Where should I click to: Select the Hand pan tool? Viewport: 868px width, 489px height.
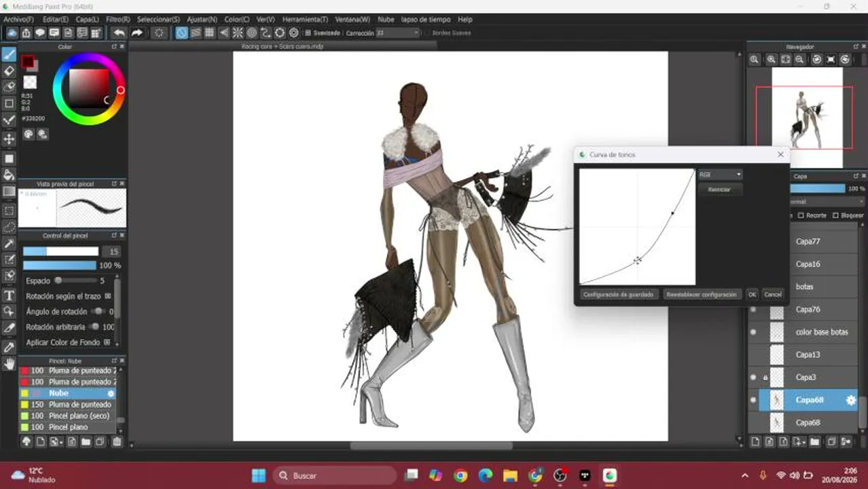pos(9,364)
